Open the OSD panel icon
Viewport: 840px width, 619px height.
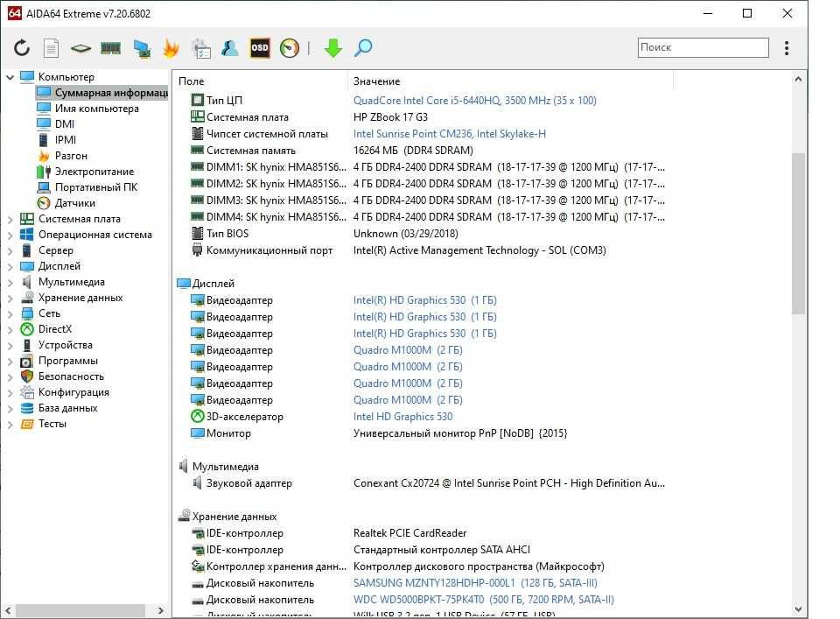point(260,48)
